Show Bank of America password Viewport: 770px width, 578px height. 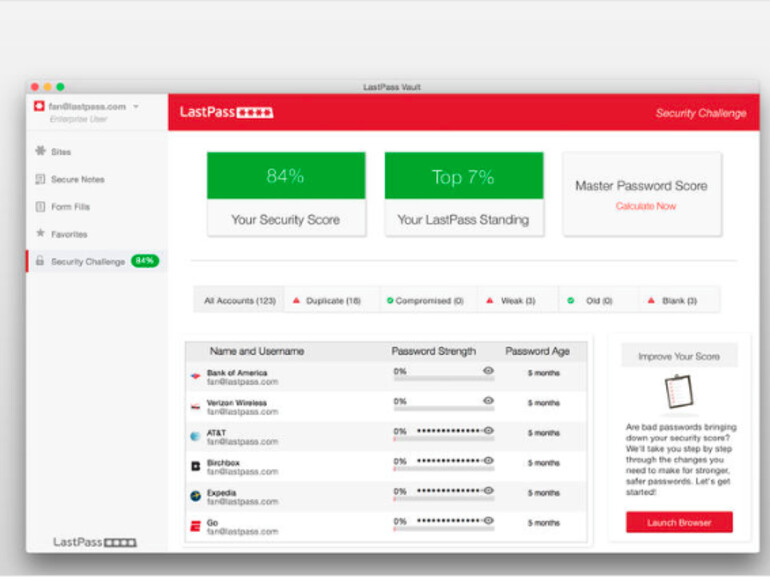[488, 371]
